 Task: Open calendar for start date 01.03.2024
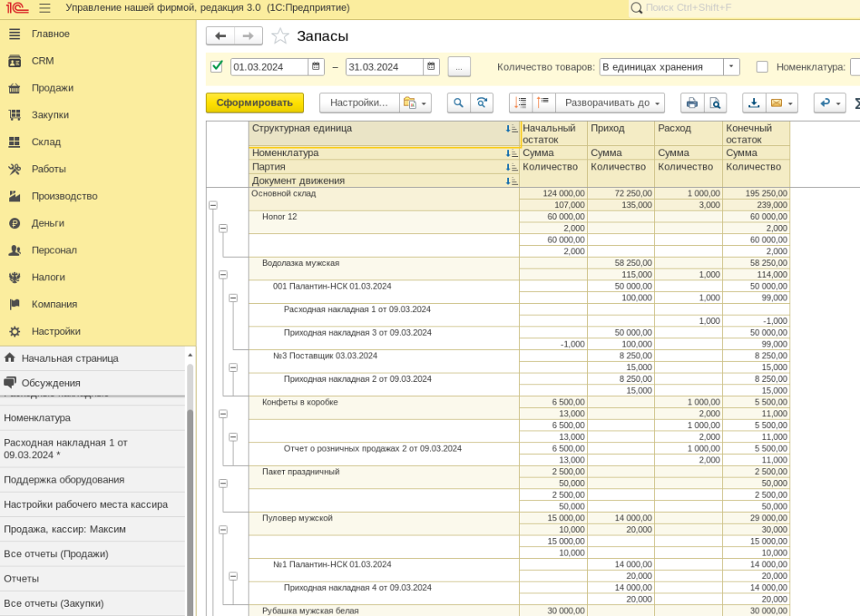316,67
